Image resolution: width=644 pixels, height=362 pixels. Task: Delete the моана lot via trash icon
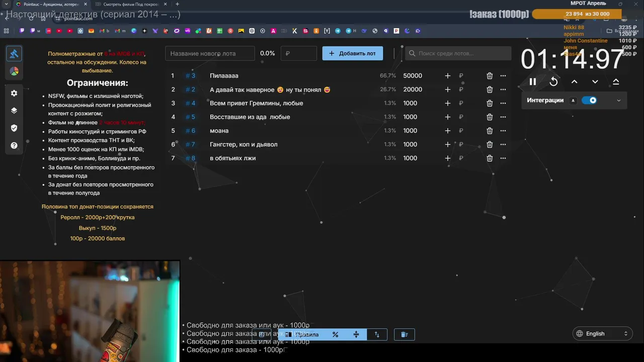490,131
